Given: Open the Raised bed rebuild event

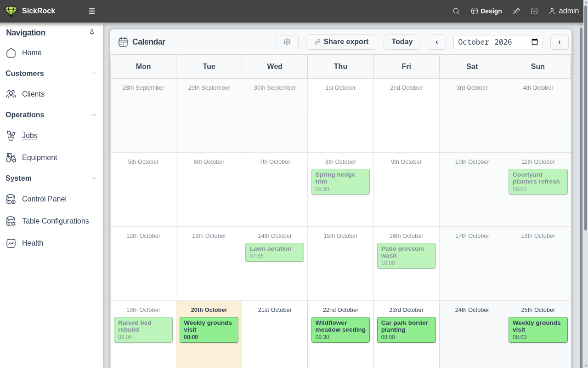Looking at the screenshot, I should pos(143,330).
